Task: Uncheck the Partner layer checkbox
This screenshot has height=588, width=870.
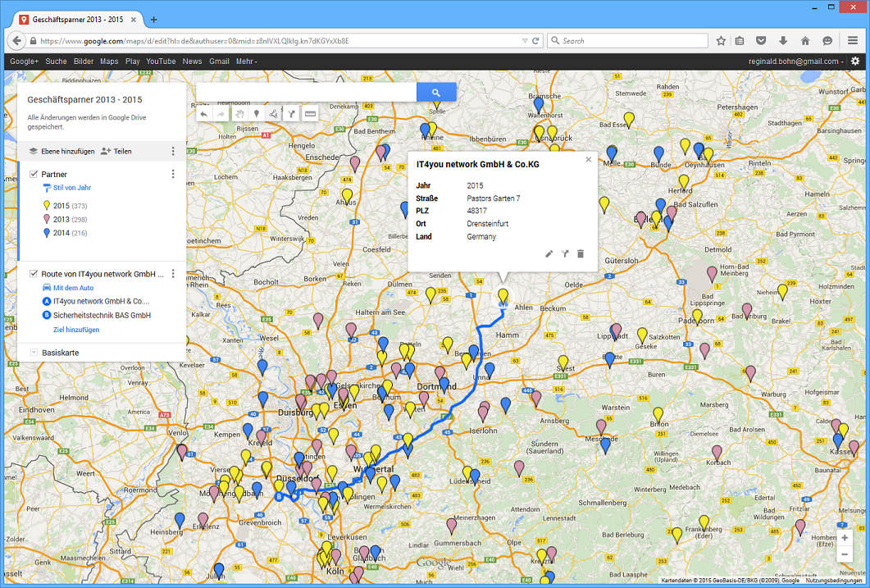Action: click(x=34, y=174)
